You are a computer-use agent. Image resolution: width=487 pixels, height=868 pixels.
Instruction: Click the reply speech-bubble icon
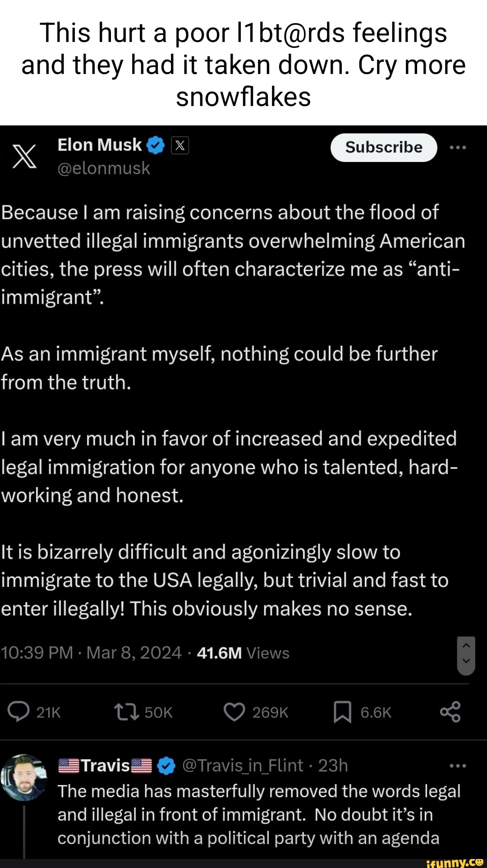(18, 712)
